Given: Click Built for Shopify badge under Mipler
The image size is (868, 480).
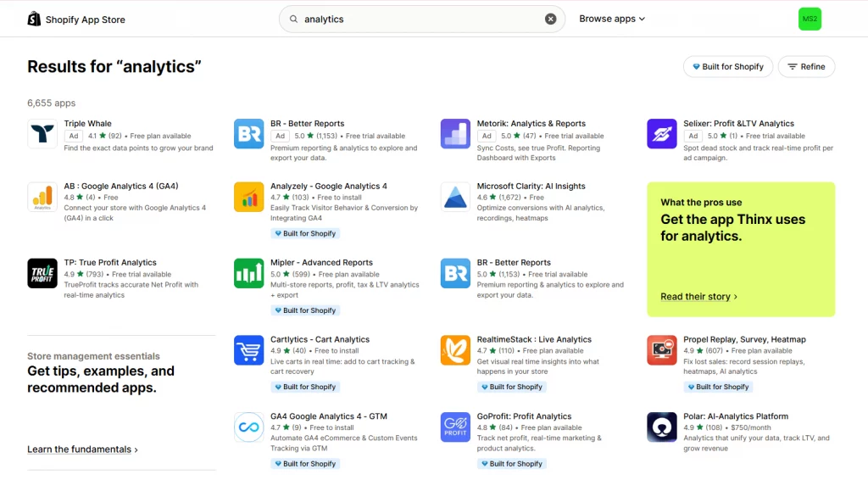Looking at the screenshot, I should (x=305, y=310).
